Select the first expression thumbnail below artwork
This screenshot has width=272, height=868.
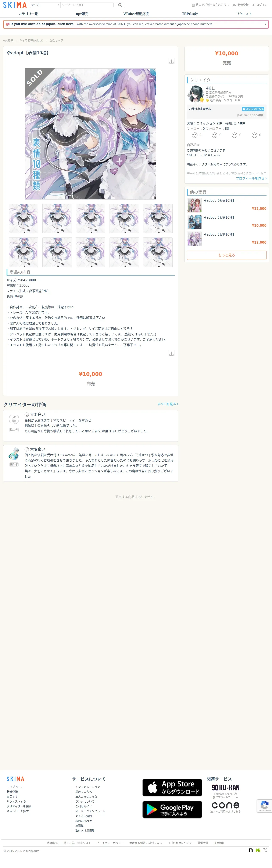[x=23, y=218]
